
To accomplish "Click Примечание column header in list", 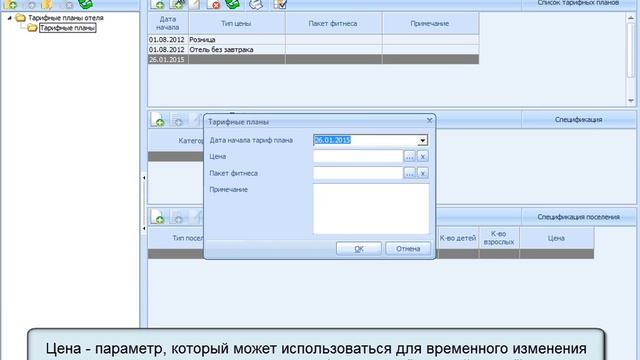I will click(x=431, y=23).
